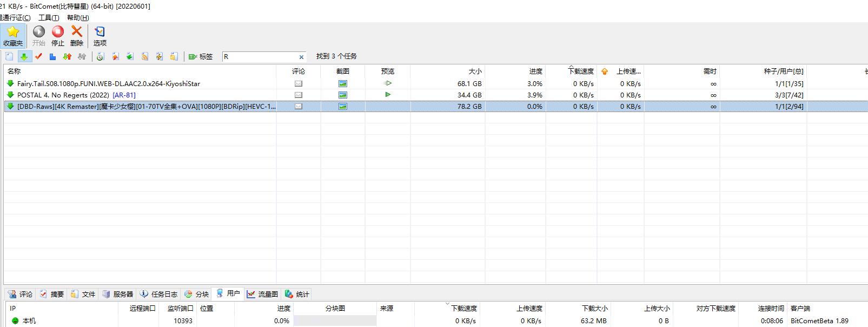The image size is (868, 327).
Task: Sort tasks by 大小 column
Action: pos(447,71)
